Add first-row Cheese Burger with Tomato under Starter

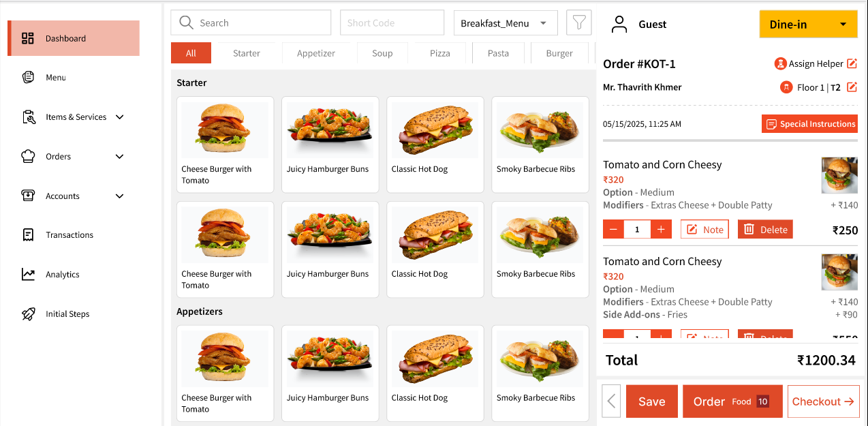(x=225, y=144)
